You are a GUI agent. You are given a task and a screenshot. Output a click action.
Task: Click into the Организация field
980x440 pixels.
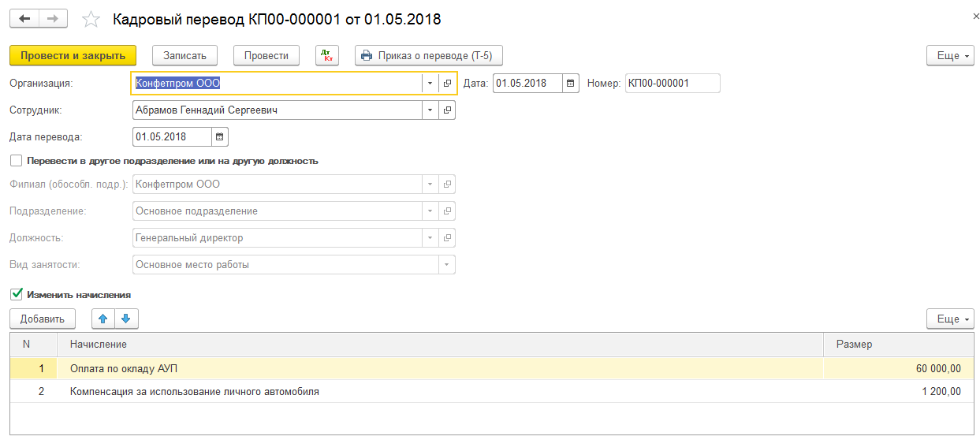[x=277, y=84]
